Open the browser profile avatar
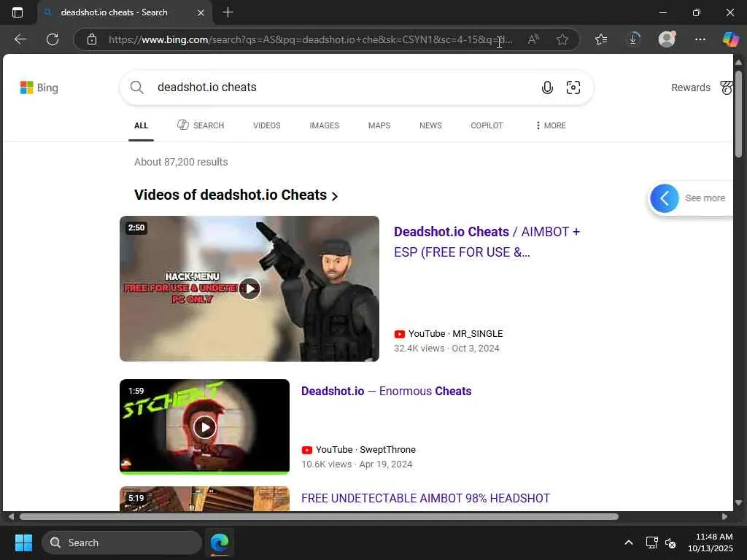Screen dimensions: 747x560 (667, 39)
